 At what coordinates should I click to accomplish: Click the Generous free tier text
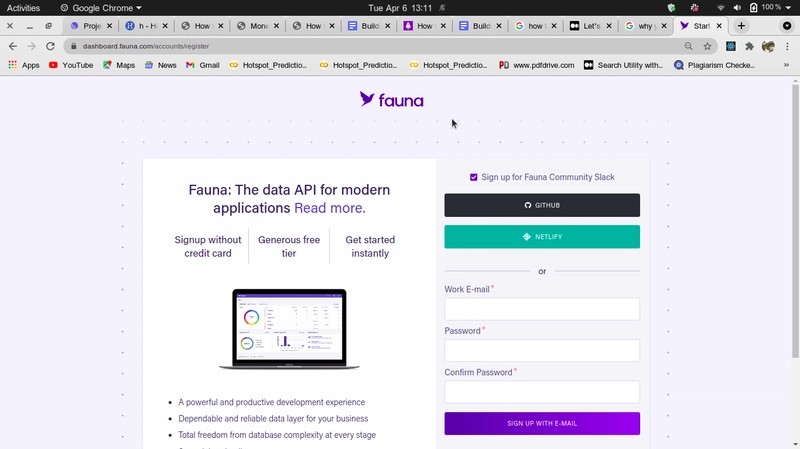(x=289, y=246)
